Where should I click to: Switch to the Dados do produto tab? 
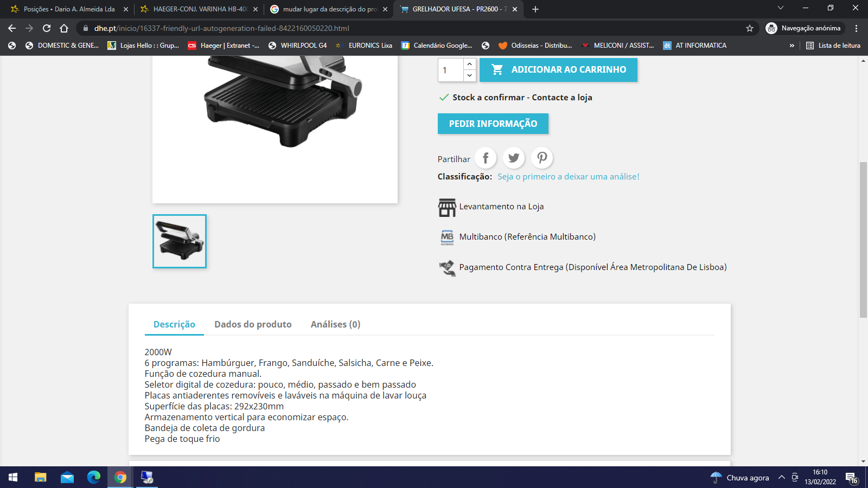click(x=253, y=324)
